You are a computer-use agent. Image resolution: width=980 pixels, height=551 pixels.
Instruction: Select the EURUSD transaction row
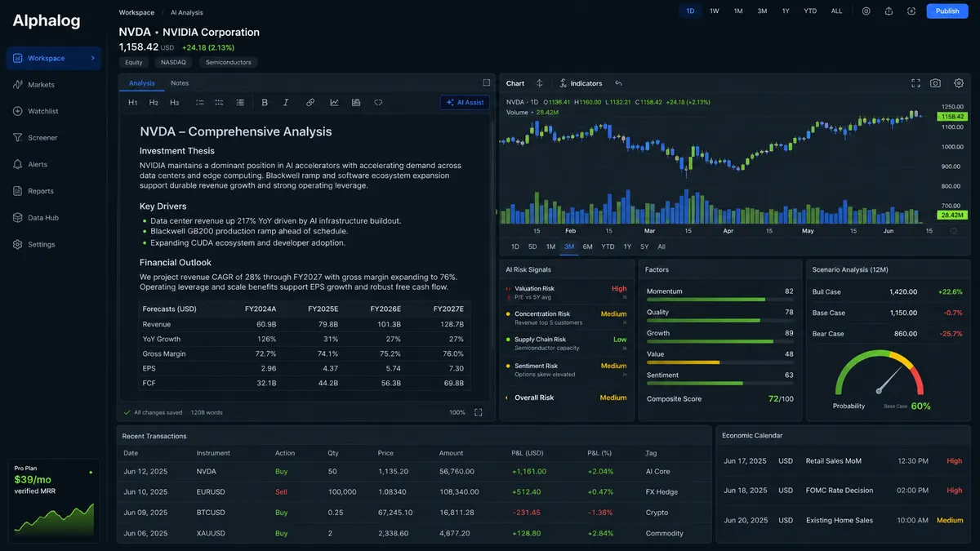click(x=414, y=492)
